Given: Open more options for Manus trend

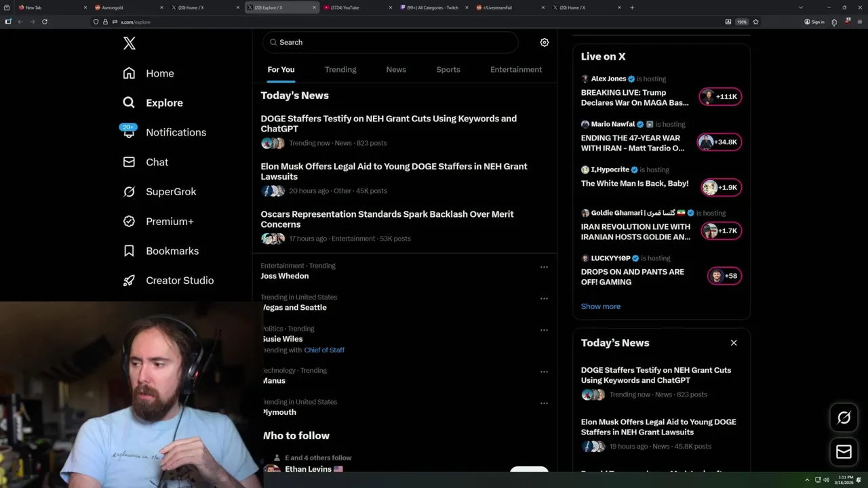Looking at the screenshot, I should pyautogui.click(x=544, y=371).
